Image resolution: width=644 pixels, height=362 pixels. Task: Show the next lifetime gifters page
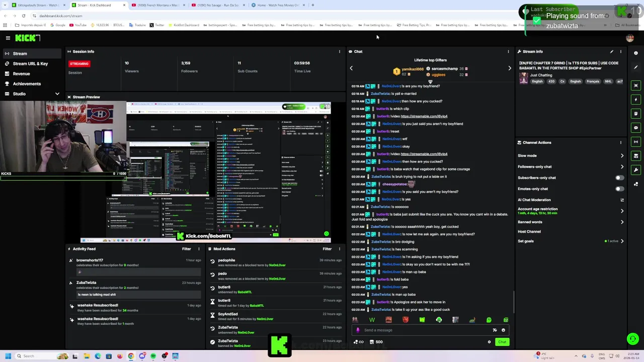coord(509,68)
